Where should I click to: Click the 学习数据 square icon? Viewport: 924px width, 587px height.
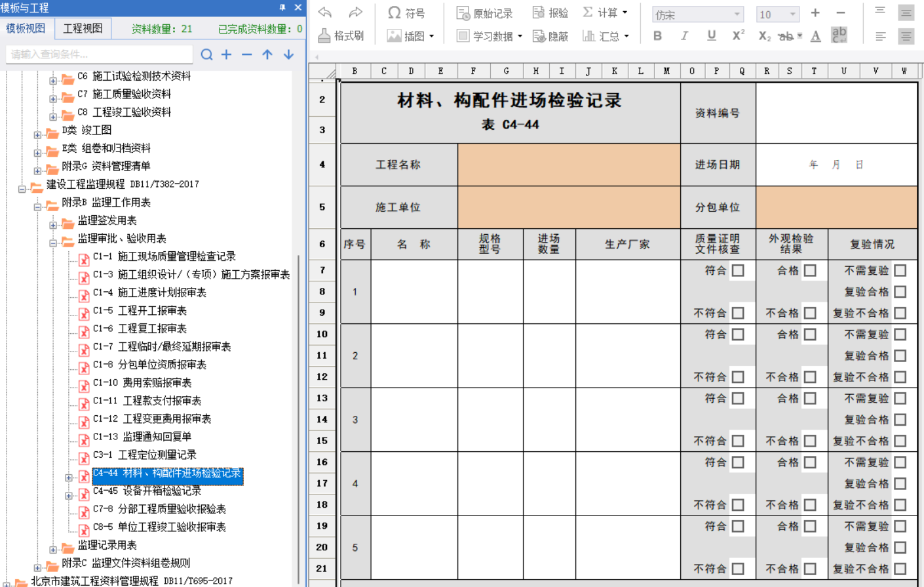[x=463, y=36]
